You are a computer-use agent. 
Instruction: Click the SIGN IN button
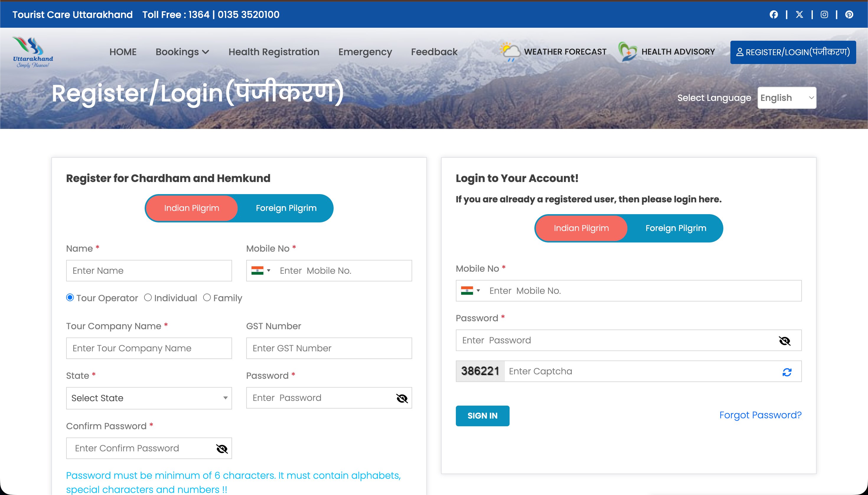coord(482,416)
